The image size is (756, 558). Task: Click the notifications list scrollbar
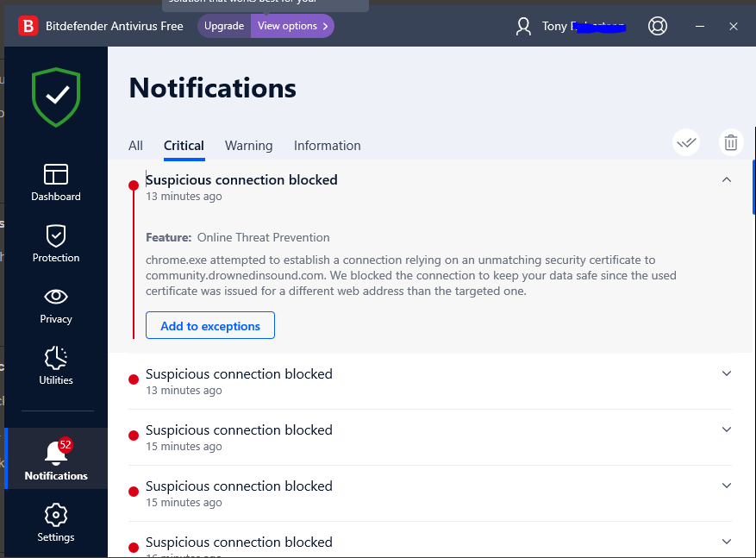point(753,187)
